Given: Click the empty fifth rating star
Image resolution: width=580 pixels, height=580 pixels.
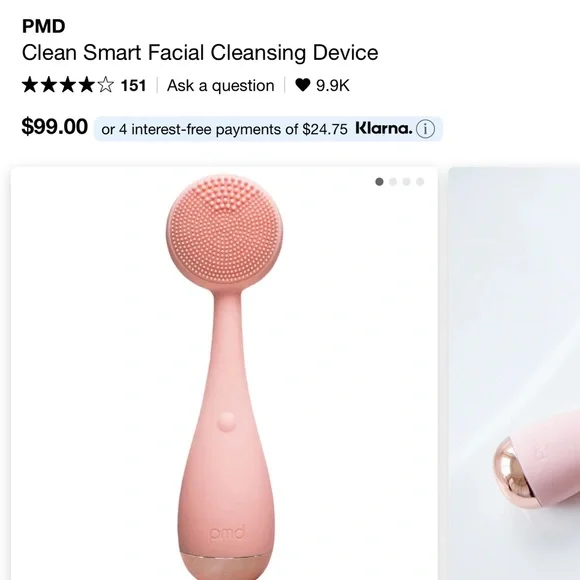Looking at the screenshot, I should point(106,85).
